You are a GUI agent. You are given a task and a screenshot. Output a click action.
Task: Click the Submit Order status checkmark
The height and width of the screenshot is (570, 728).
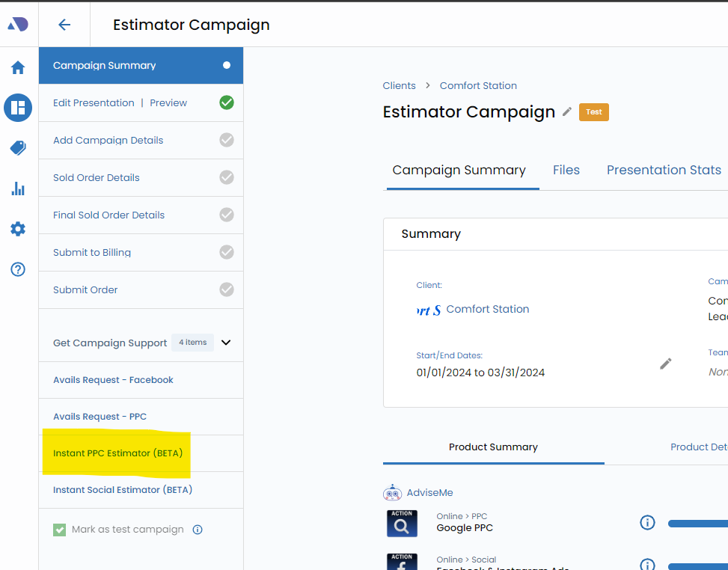coord(227,289)
